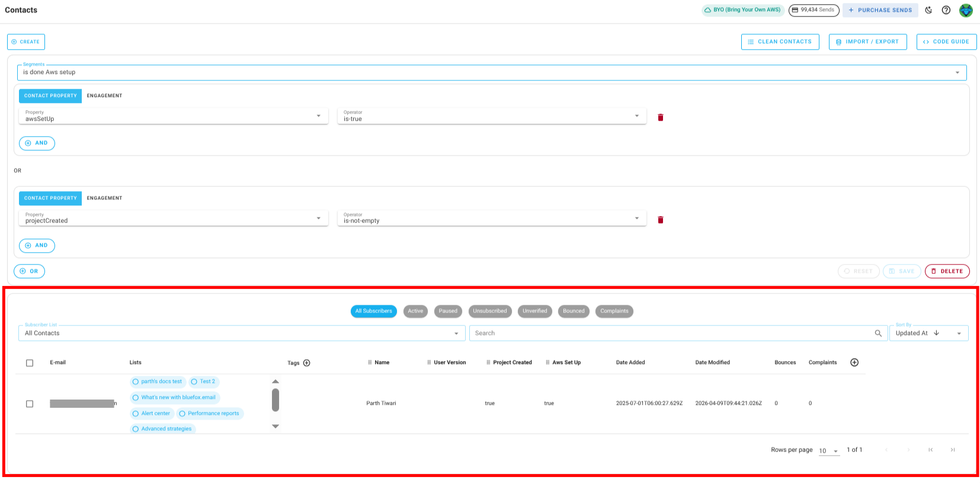The height and width of the screenshot is (483, 980).
Task: Open the Sort By dropdown
Action: (928, 333)
